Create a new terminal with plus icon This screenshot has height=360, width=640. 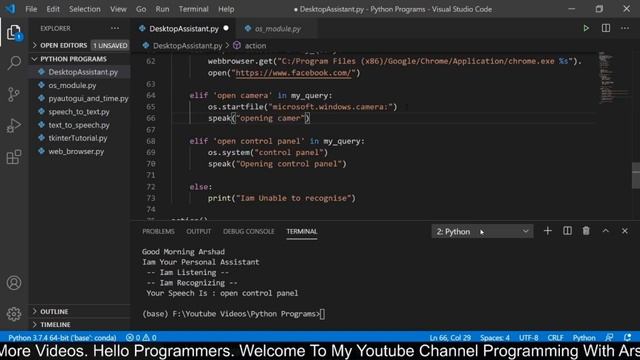[x=547, y=231]
